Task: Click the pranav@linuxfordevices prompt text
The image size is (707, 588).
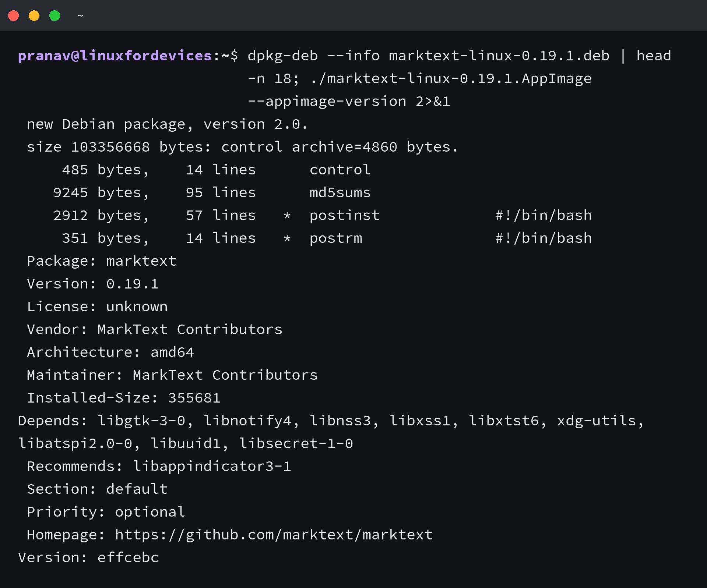Action: pos(115,56)
